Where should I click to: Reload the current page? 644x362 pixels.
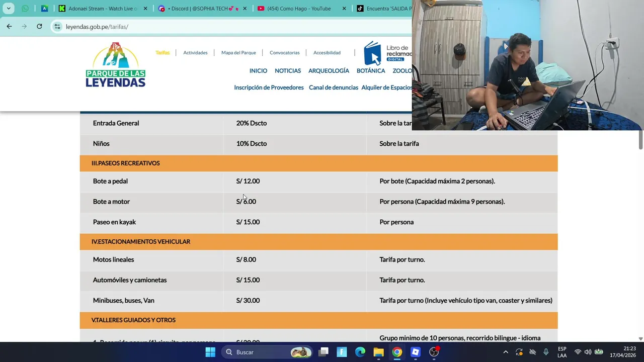(x=39, y=26)
